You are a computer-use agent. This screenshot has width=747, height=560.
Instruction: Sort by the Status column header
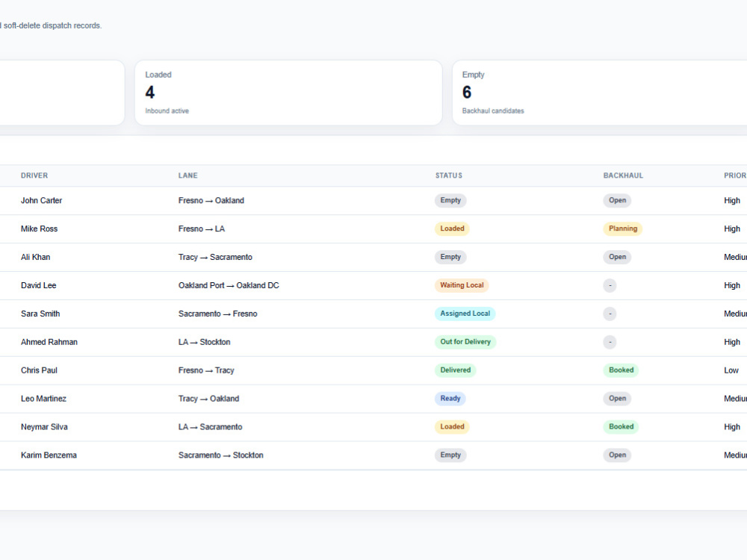coord(449,175)
